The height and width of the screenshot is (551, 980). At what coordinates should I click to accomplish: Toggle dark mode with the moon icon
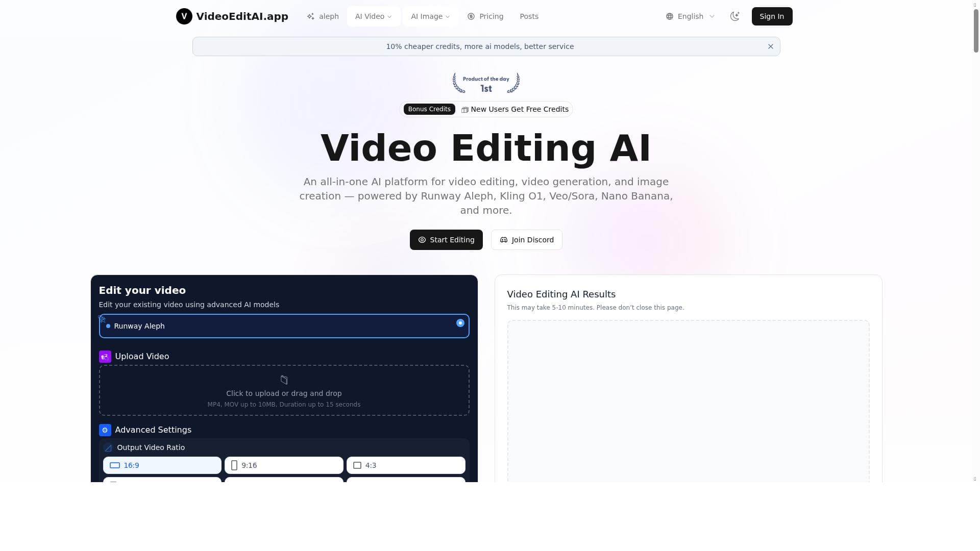pyautogui.click(x=735, y=16)
